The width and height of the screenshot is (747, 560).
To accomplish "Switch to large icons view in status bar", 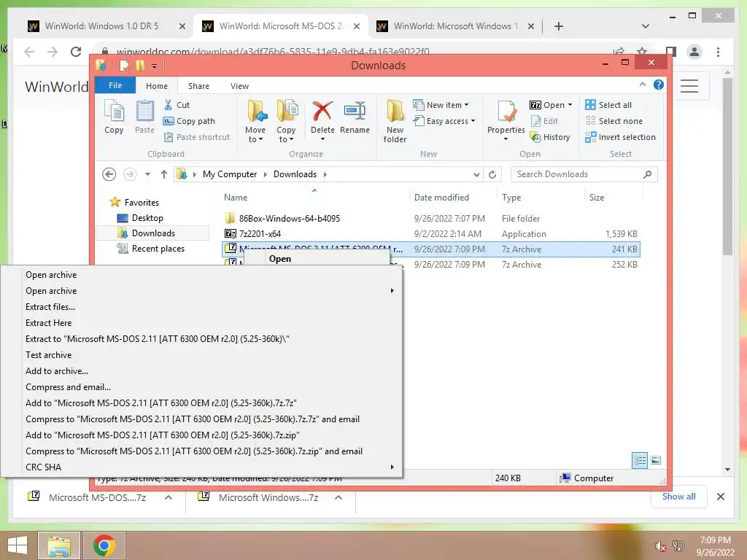I will (656, 460).
